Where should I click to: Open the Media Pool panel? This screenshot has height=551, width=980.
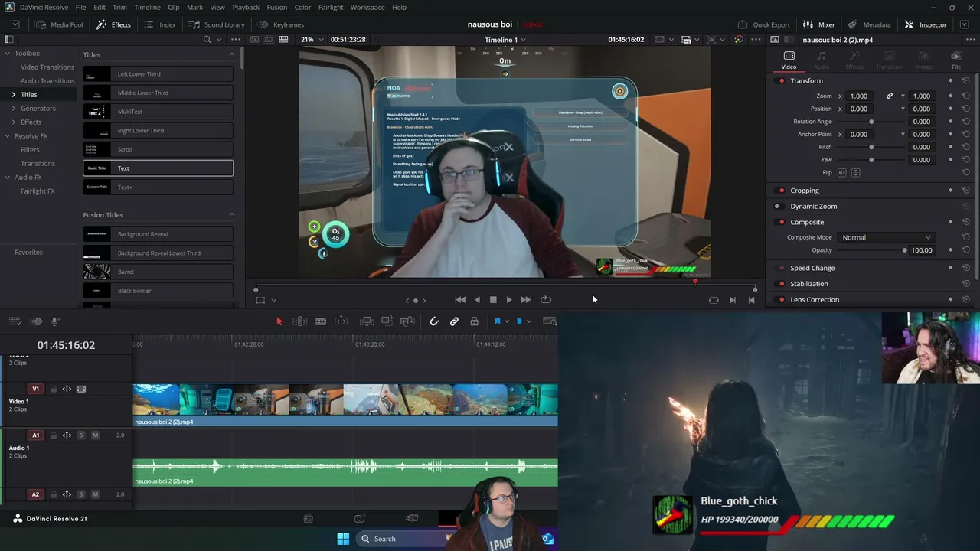pyautogui.click(x=59, y=24)
